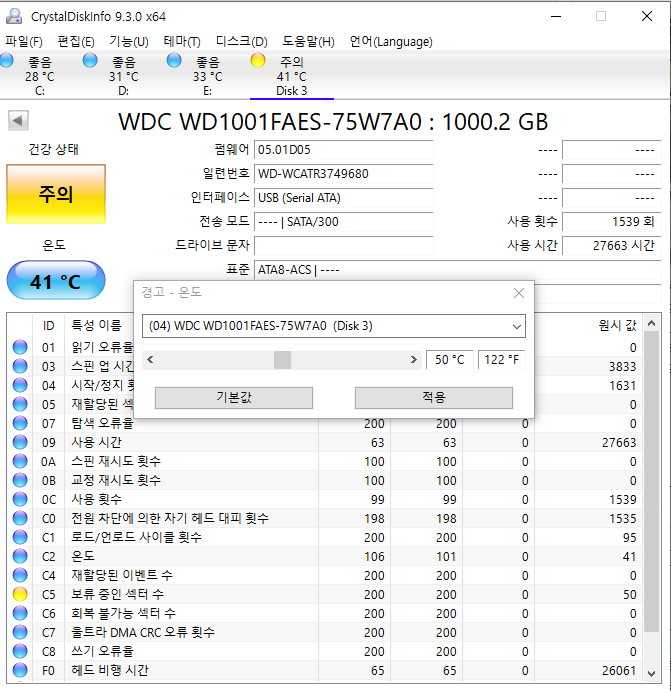Click status orb of attribute 0C row
671x691 pixels.
[20, 499]
